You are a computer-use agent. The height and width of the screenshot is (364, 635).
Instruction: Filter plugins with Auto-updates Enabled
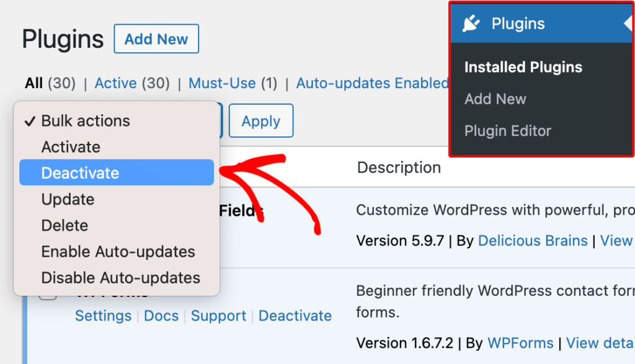click(x=372, y=82)
